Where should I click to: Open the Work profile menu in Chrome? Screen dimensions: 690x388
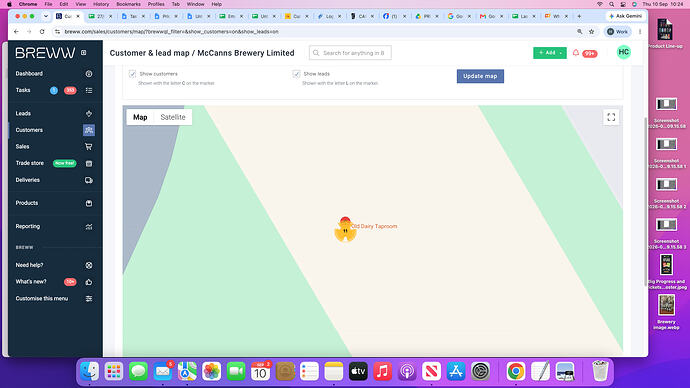[617, 32]
